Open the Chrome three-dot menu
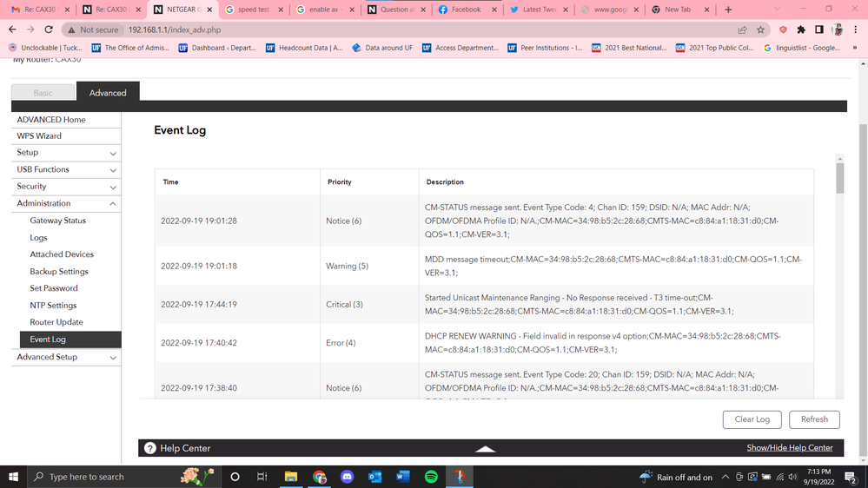This screenshot has height=488, width=868. 855,30
